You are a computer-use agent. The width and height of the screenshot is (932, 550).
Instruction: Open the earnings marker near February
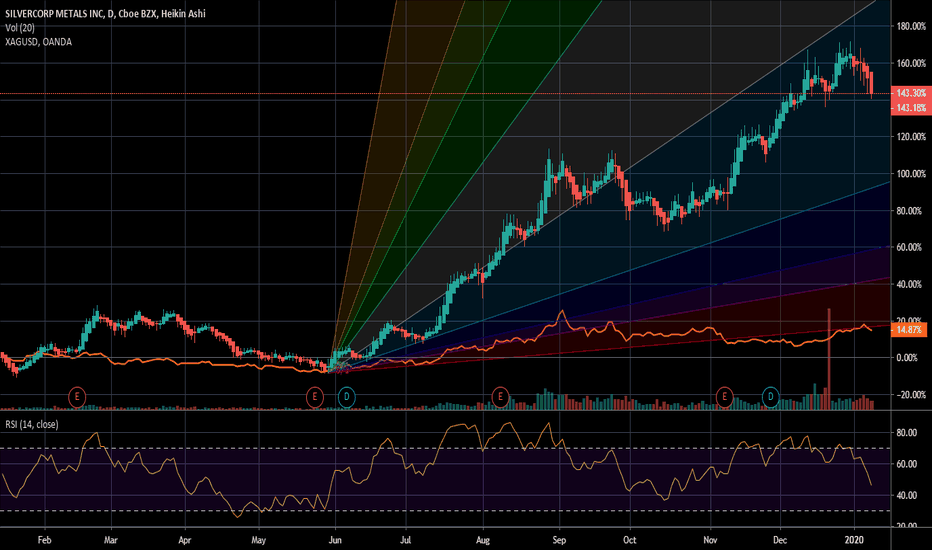77,397
